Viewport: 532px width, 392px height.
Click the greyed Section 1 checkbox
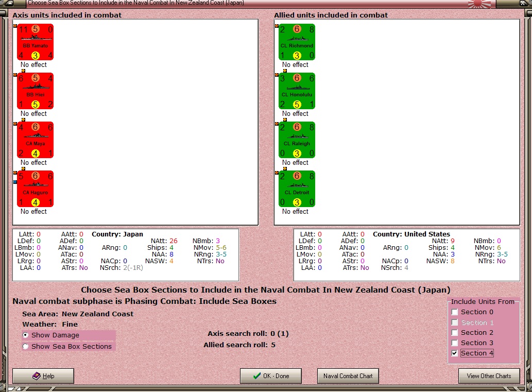click(x=455, y=322)
